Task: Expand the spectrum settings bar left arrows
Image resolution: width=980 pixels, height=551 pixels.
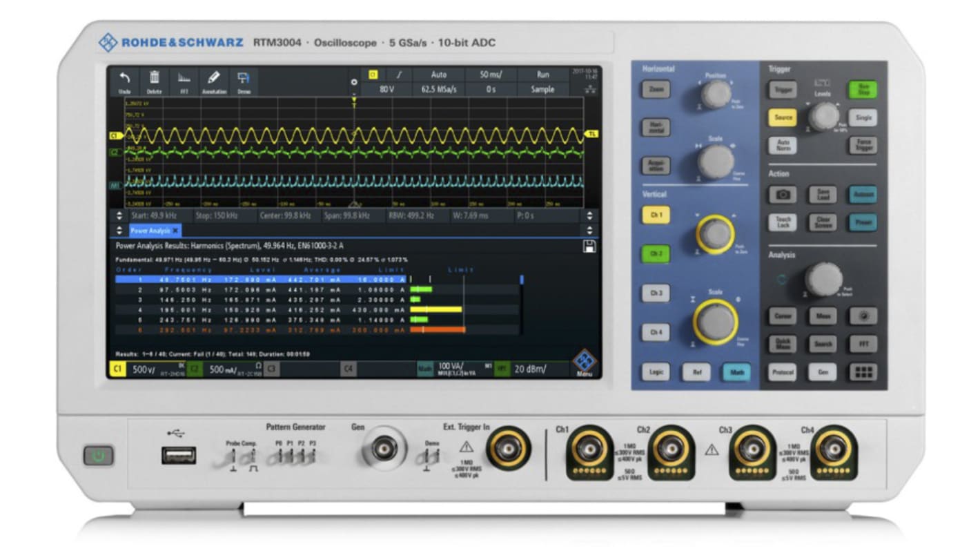Action: [119, 215]
